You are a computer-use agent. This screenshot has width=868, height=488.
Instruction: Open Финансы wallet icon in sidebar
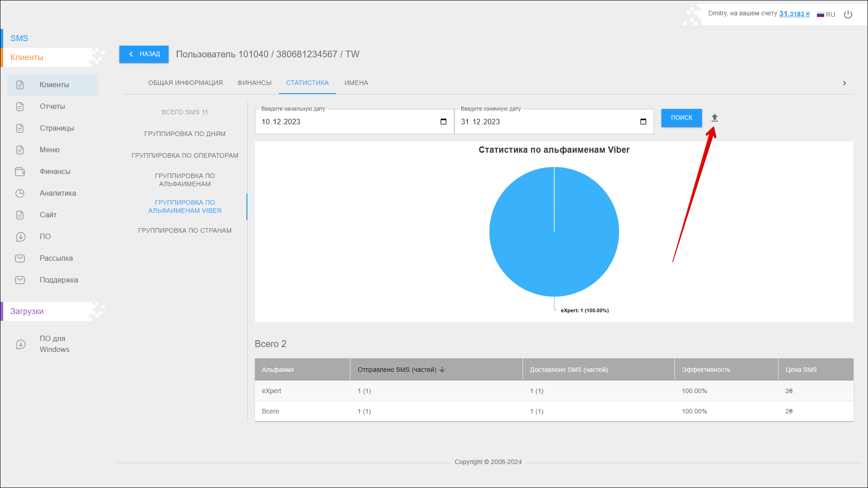[x=20, y=172]
